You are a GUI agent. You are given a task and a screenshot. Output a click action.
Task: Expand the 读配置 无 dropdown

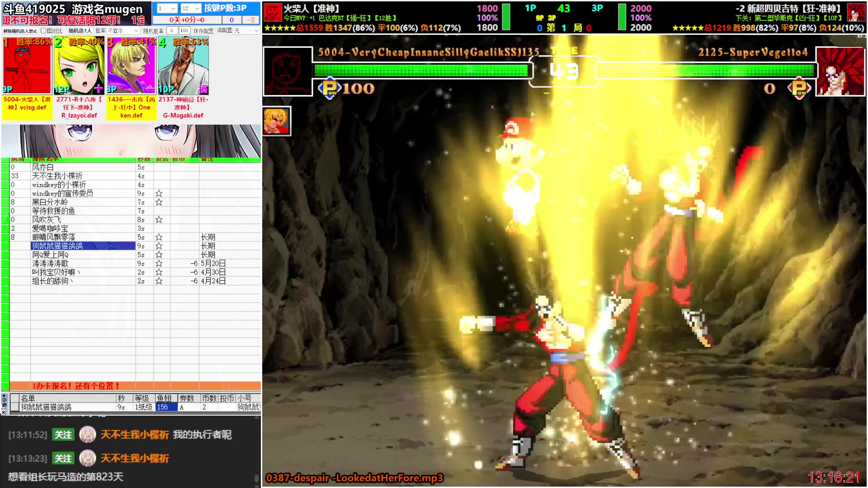pyautogui.click(x=246, y=31)
